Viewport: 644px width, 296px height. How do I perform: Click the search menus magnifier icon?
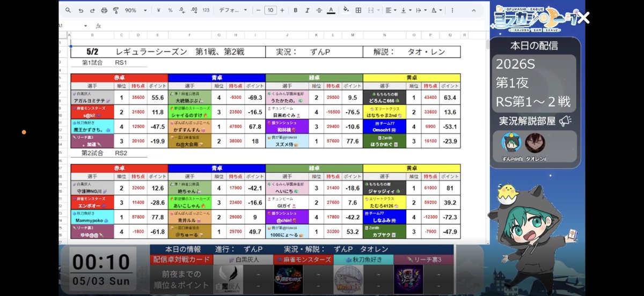68,10
